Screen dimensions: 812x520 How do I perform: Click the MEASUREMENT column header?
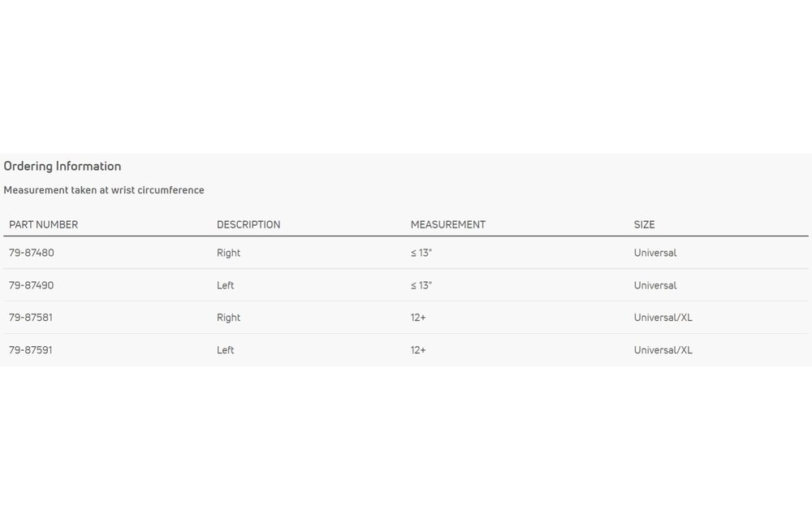point(448,225)
